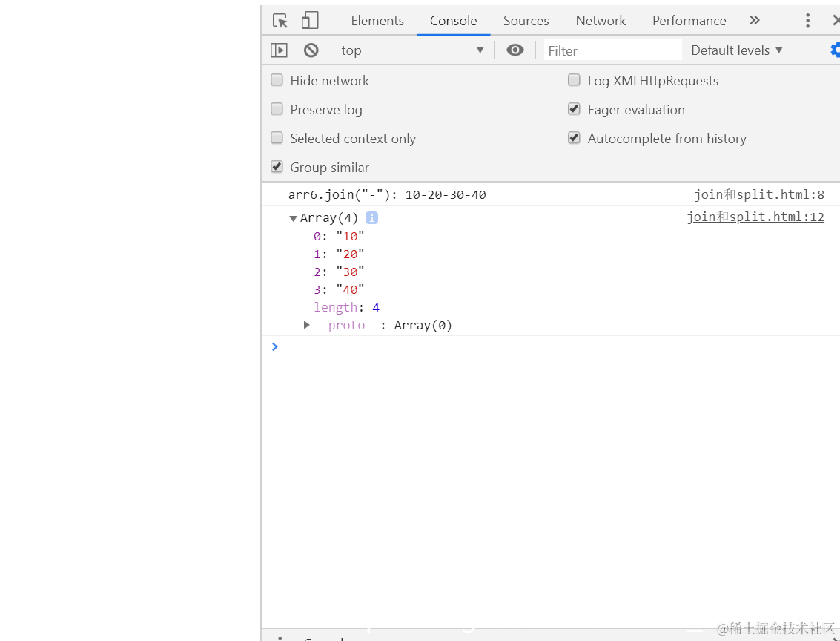
Task: Open the Default levels dropdown
Action: (x=737, y=50)
